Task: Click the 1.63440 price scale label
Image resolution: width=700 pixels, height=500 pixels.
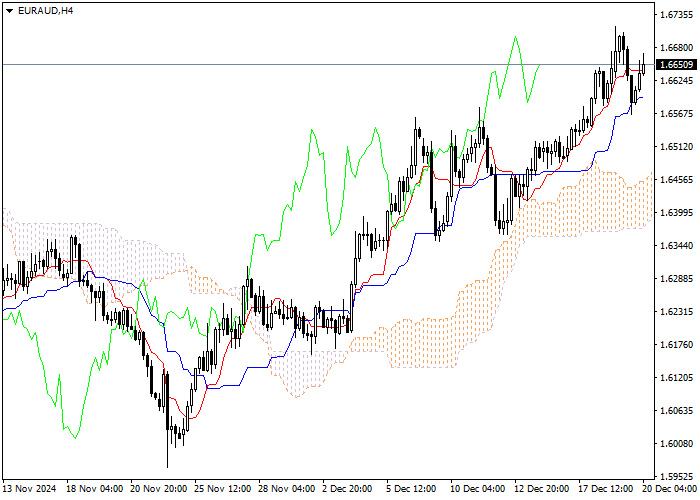Action: [x=677, y=246]
